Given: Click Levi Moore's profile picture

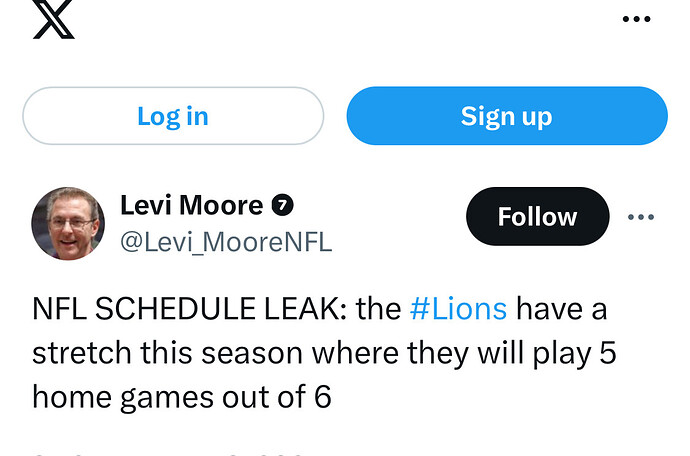Looking at the screenshot, I should 68,223.
